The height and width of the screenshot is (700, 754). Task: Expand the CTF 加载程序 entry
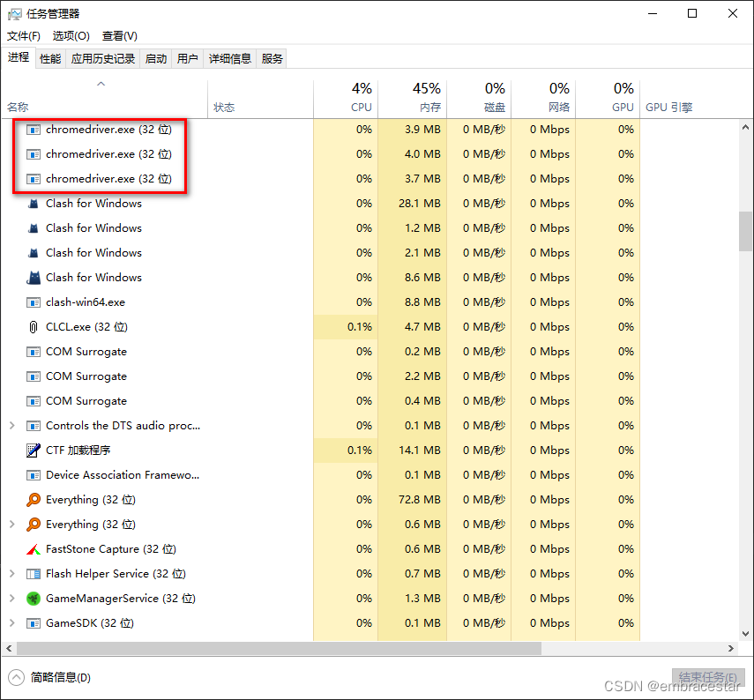11,451
